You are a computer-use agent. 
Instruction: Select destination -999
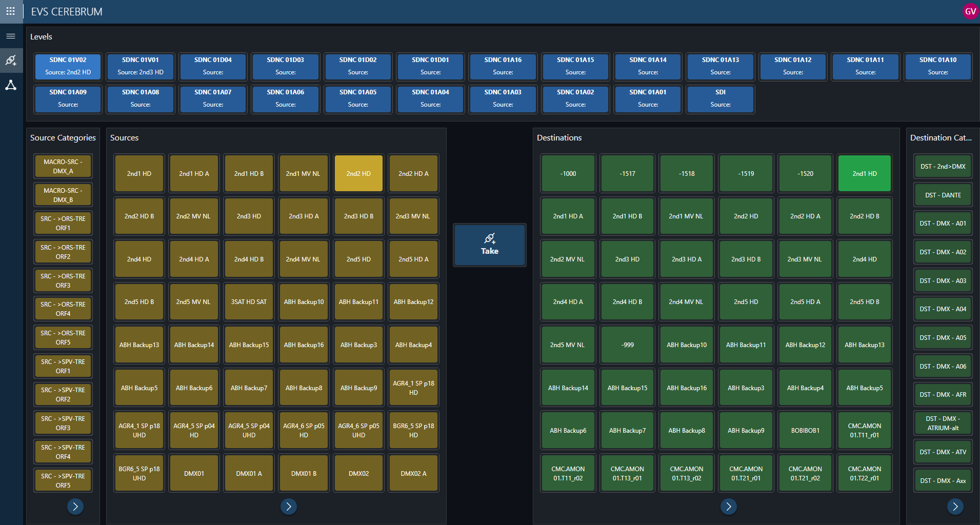pyautogui.click(x=627, y=345)
